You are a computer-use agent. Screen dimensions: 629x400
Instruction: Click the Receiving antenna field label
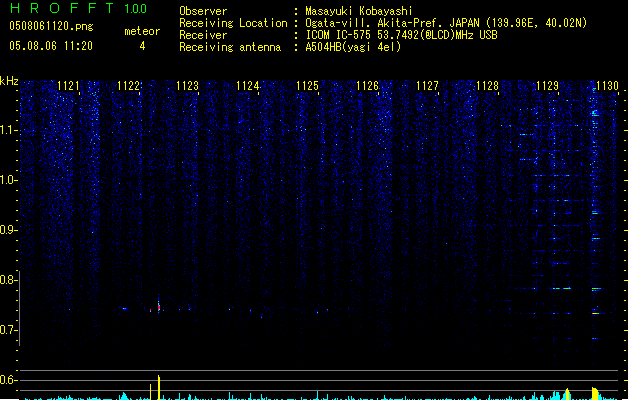click(230, 47)
